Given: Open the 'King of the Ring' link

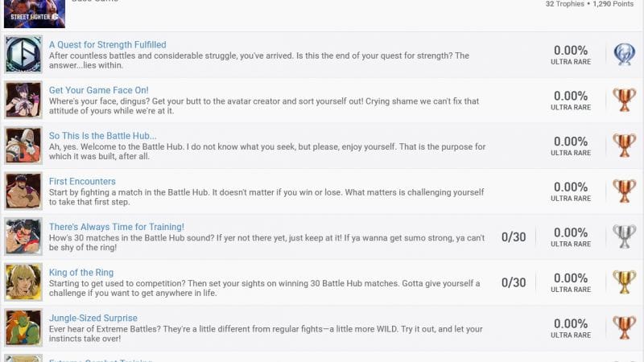Looking at the screenshot, I should 81,272.
